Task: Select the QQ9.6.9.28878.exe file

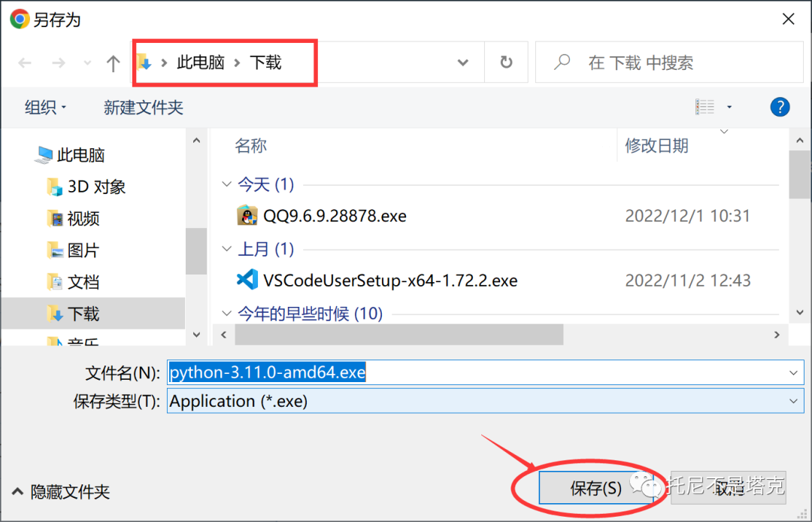Action: click(335, 216)
